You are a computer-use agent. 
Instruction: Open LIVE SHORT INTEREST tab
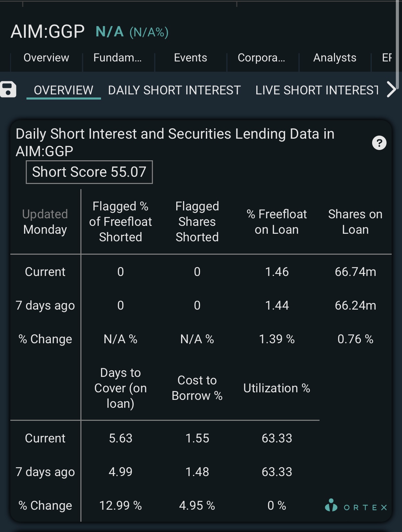pyautogui.click(x=317, y=90)
